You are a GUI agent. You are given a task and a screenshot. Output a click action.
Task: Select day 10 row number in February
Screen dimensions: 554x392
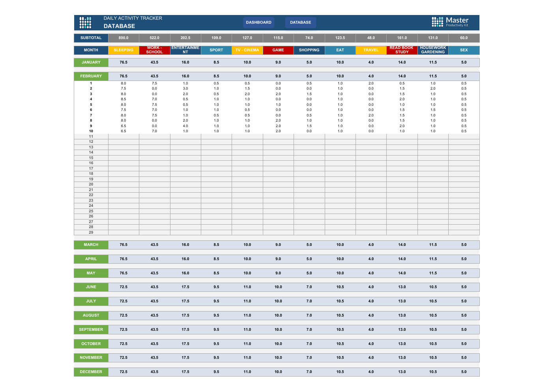(91, 131)
